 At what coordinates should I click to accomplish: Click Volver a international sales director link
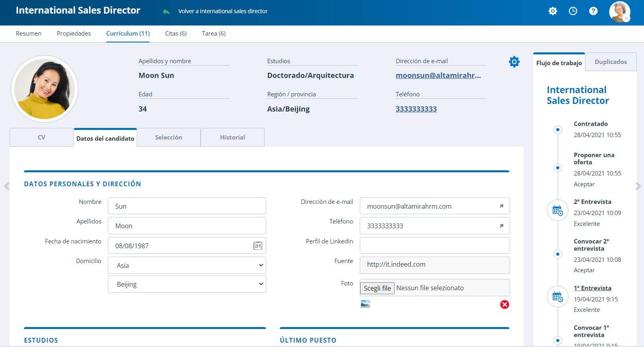[x=223, y=11]
